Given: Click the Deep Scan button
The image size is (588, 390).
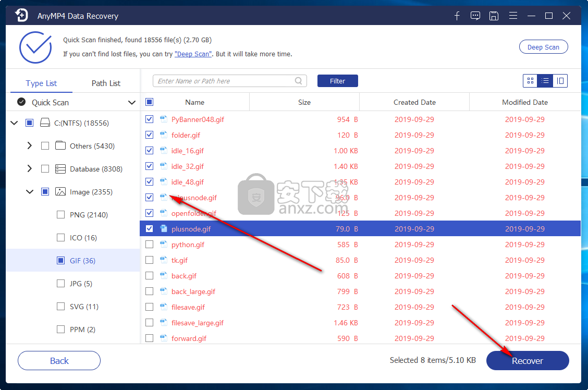Looking at the screenshot, I should pos(543,47).
